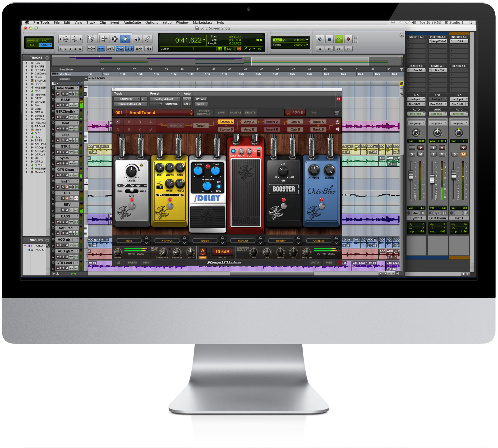Toggle Solo on Synth 3 mixer channel

(x=412, y=154)
